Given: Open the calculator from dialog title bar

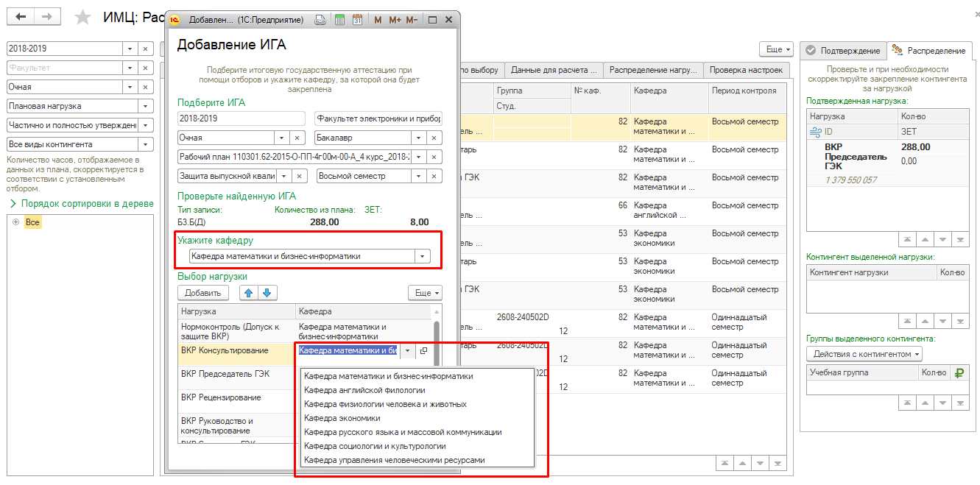Looking at the screenshot, I should (339, 21).
